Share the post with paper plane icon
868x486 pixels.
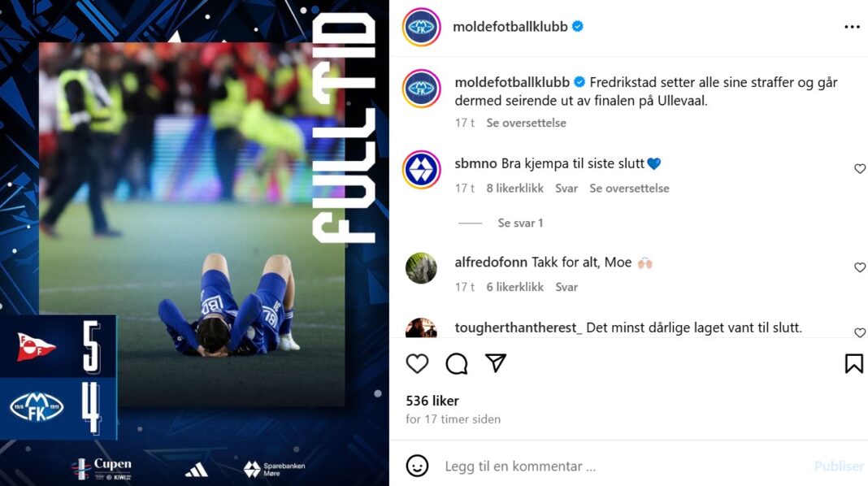coord(496,363)
